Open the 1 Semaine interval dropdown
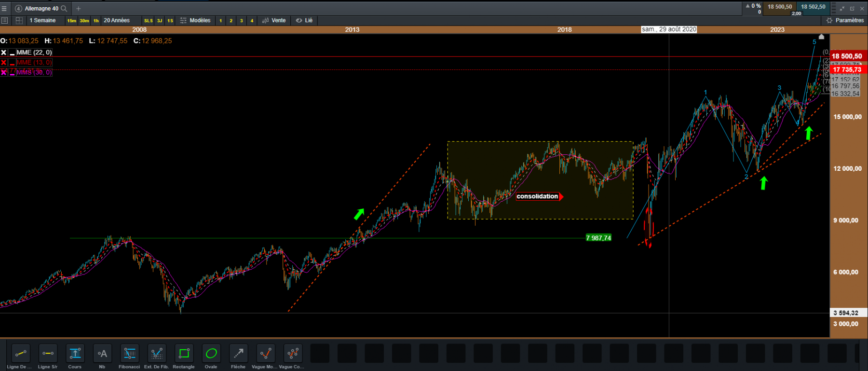 point(42,20)
